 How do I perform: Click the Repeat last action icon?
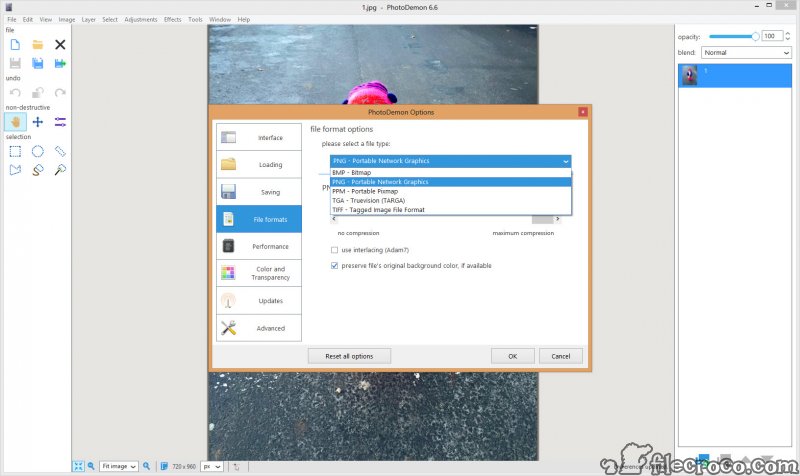coord(38,93)
